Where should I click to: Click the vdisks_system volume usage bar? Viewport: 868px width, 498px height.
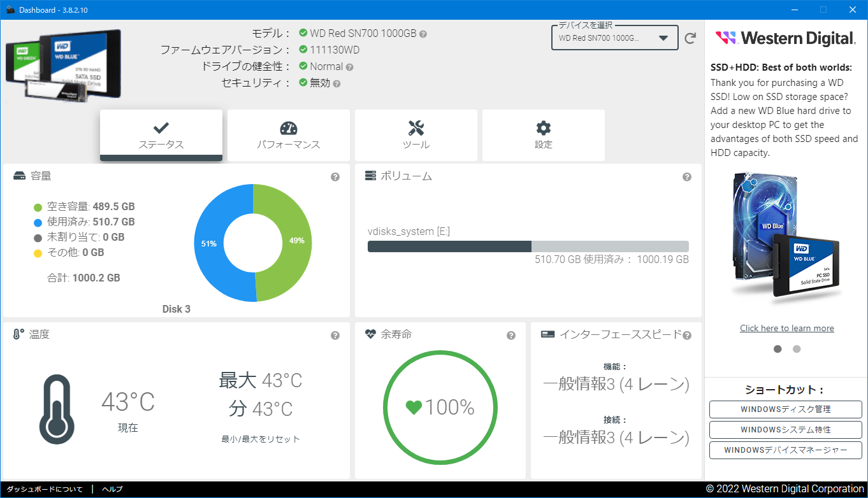[x=528, y=246]
